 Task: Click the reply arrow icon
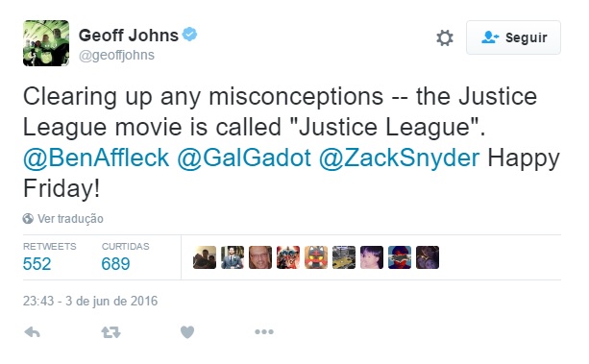pyautogui.click(x=33, y=332)
